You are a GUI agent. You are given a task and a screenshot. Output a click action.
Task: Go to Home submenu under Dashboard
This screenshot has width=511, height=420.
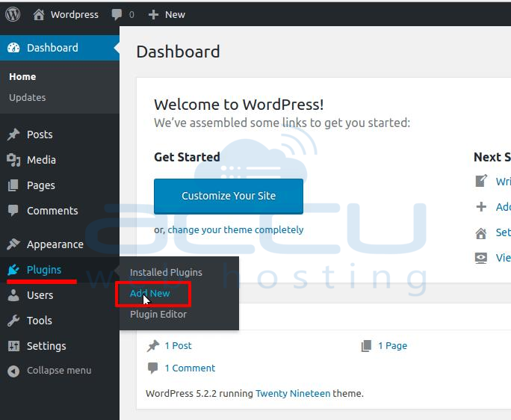pyautogui.click(x=22, y=77)
